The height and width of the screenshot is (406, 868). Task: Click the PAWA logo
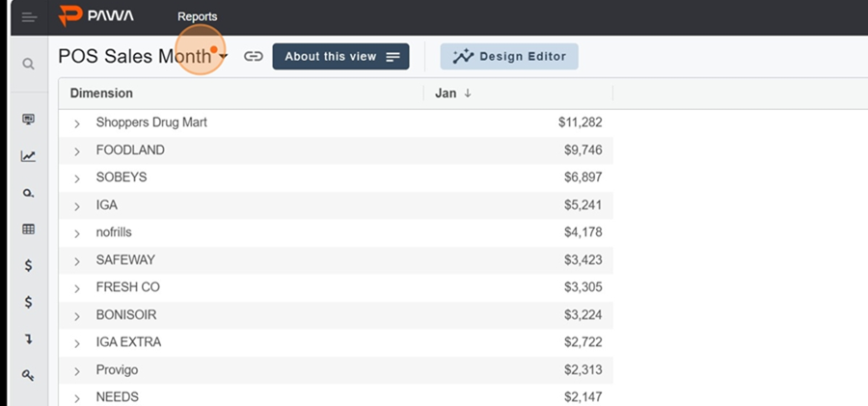point(95,15)
